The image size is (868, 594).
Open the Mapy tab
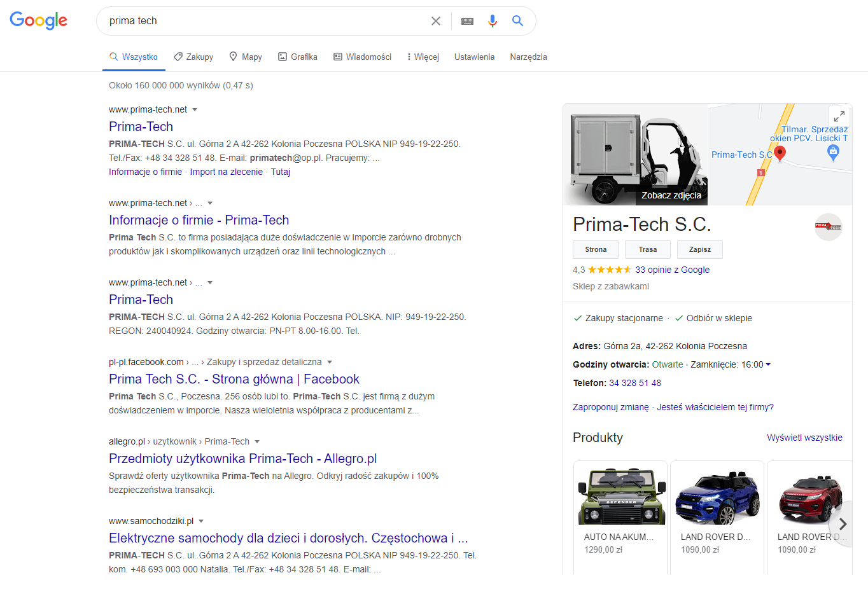point(246,57)
